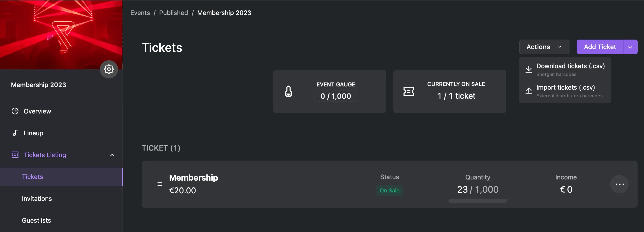Click the upload icon beside Import tickets

coord(528,91)
